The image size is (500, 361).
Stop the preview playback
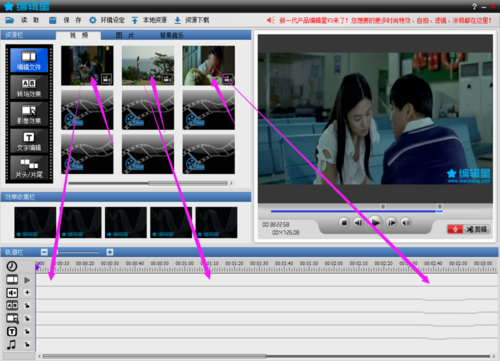click(344, 222)
